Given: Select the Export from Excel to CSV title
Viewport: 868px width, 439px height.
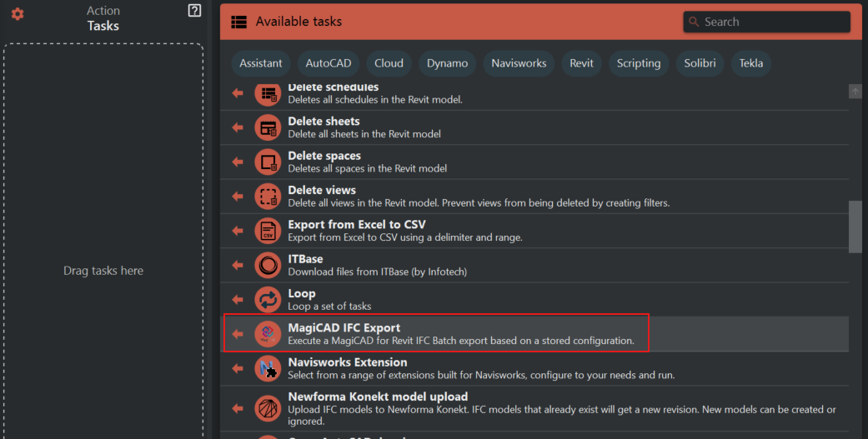Looking at the screenshot, I should click(357, 224).
